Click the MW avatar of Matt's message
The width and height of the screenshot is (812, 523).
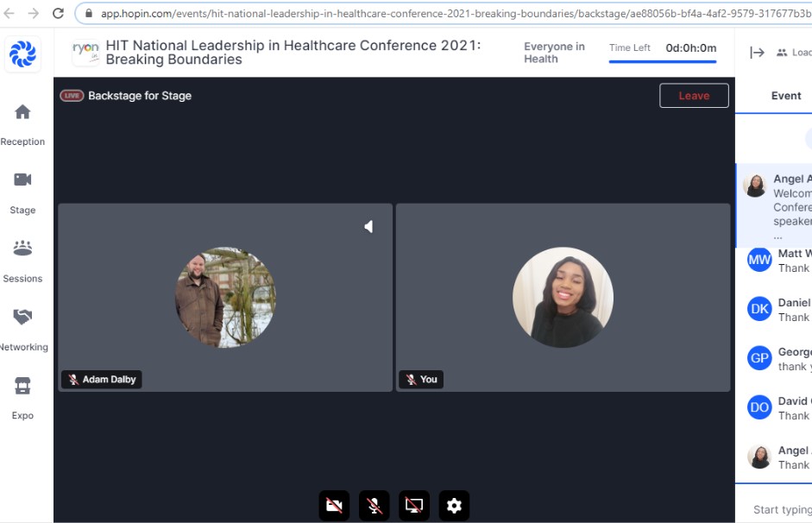click(x=759, y=260)
